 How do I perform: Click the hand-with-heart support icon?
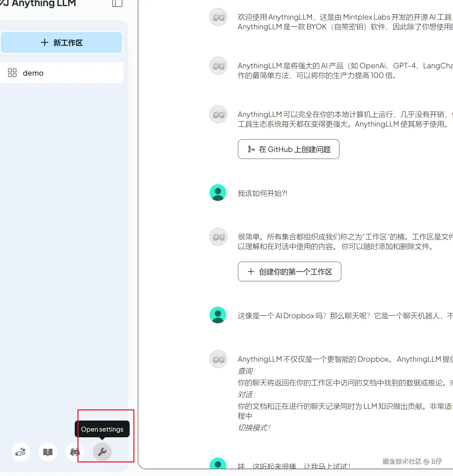(x=20, y=452)
